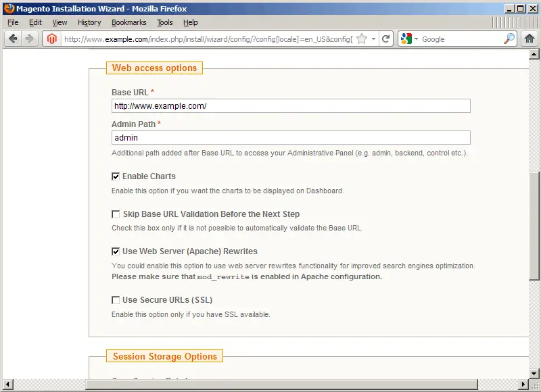Focus the browser address bar URL
Viewport: 541px width, 392px height.
tap(208, 39)
